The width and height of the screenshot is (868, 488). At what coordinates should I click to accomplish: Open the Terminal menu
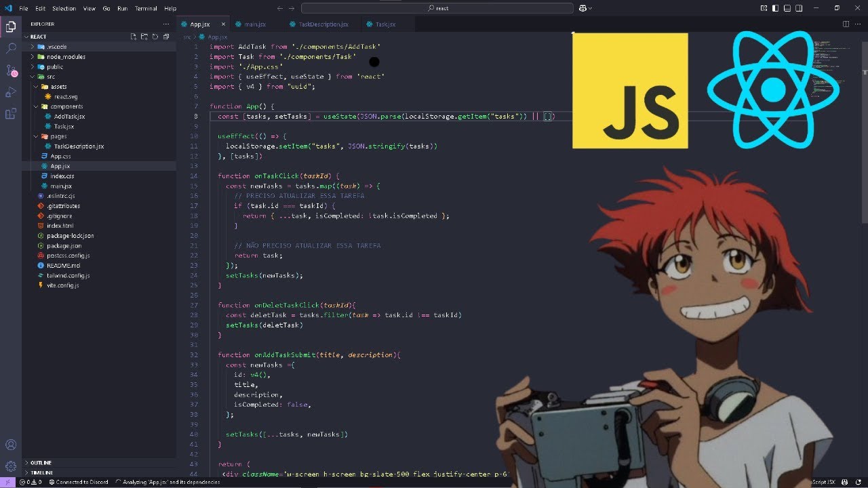click(146, 8)
